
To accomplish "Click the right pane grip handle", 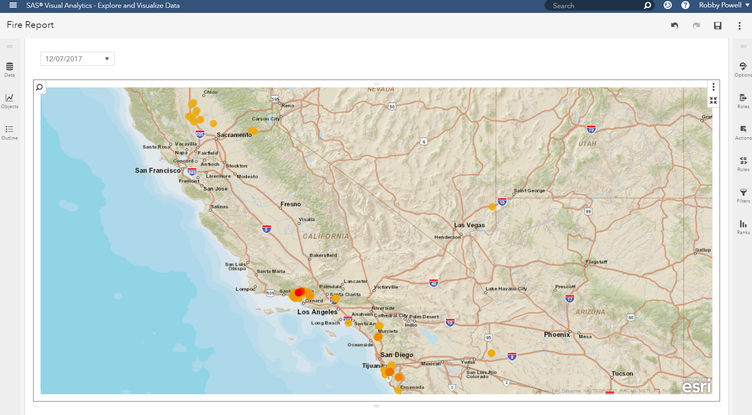I will 743,47.
